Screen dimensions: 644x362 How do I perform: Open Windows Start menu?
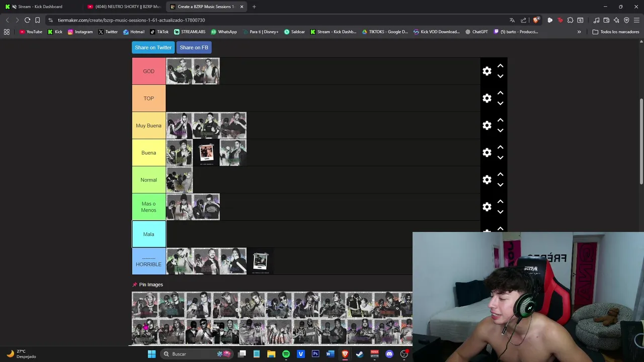[x=151, y=354]
